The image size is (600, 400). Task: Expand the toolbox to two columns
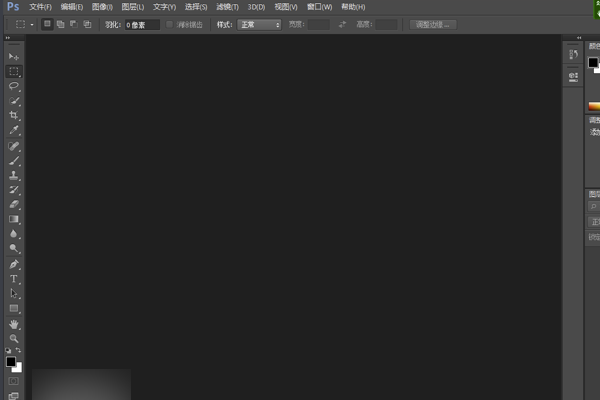tap(8, 38)
